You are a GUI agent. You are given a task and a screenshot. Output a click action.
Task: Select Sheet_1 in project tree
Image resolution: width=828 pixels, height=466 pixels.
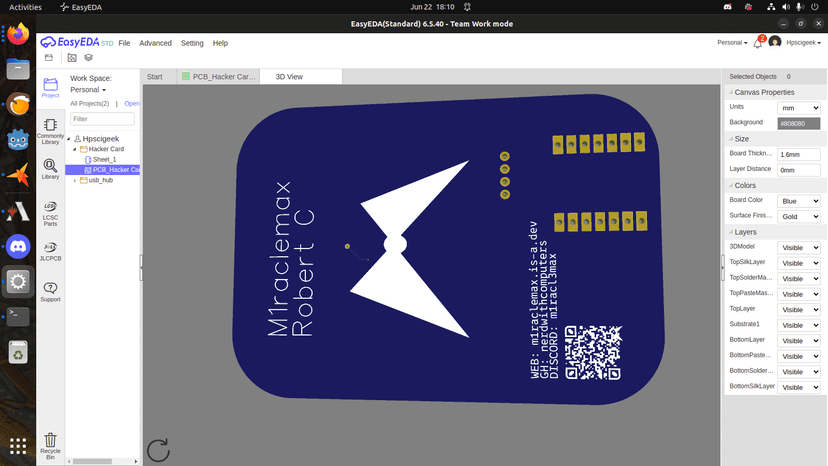click(x=104, y=159)
